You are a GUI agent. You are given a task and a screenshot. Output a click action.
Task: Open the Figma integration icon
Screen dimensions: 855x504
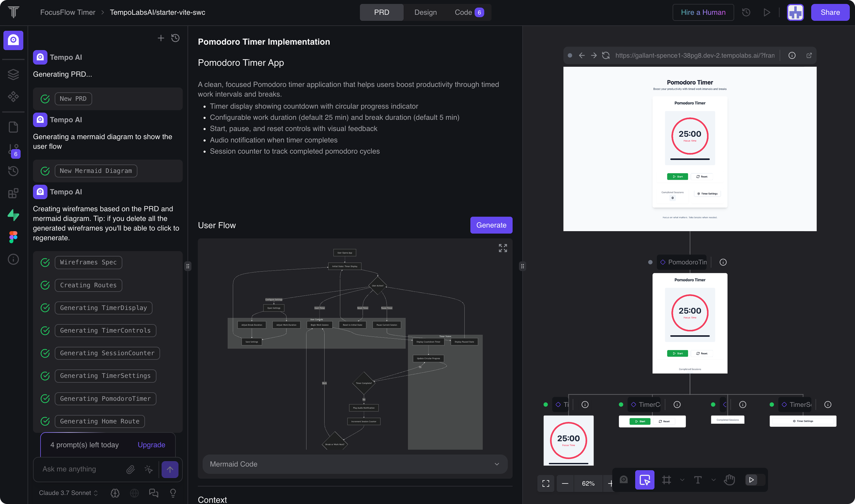coord(13,237)
